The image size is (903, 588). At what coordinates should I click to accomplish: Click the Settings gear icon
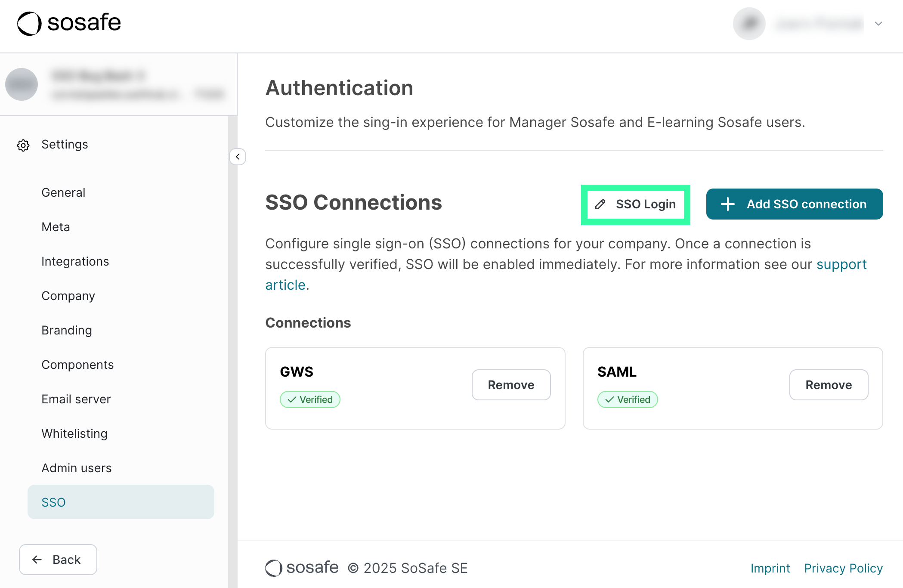(x=23, y=145)
